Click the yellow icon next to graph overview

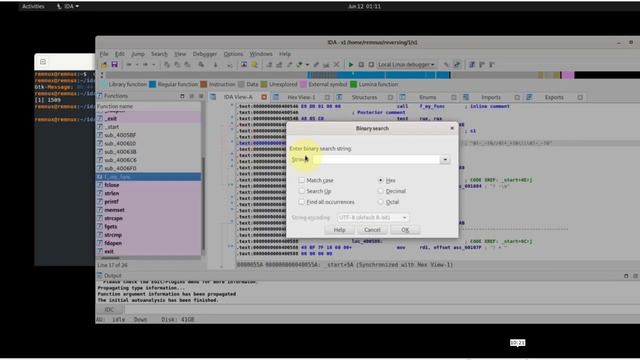[x=254, y=64]
